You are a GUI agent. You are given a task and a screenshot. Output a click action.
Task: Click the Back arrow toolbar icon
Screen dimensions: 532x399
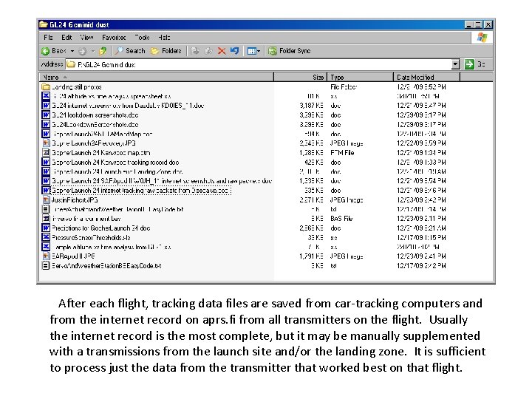[x=46, y=51]
